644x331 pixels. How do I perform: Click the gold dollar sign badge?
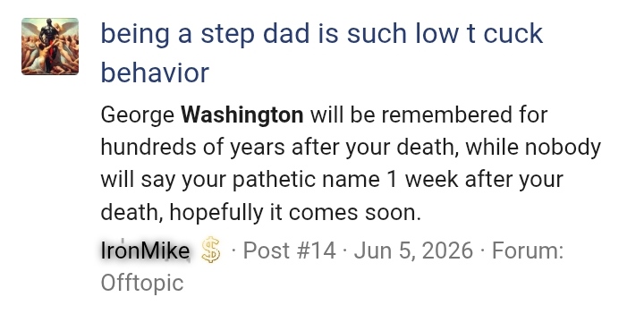point(211,250)
